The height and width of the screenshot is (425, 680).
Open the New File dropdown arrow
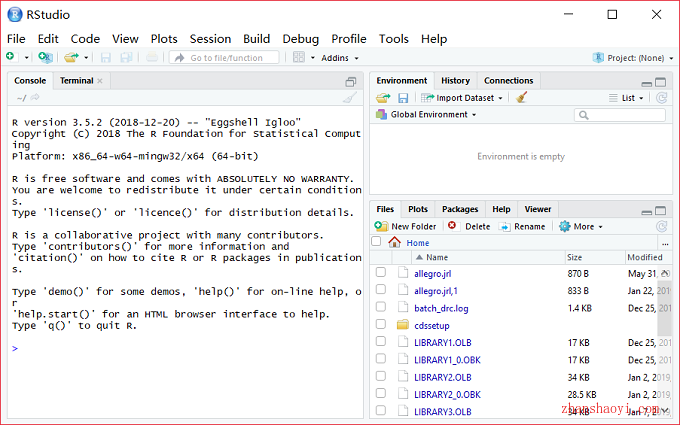pyautogui.click(x=26, y=58)
